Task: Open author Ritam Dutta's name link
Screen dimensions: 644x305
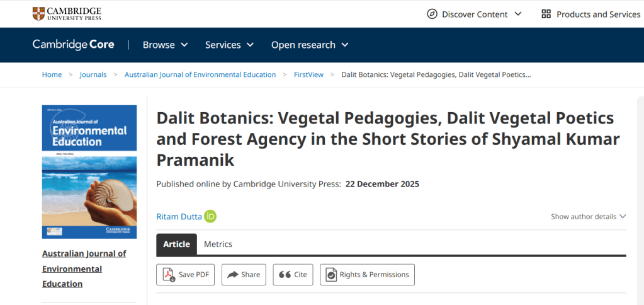Action: (179, 217)
